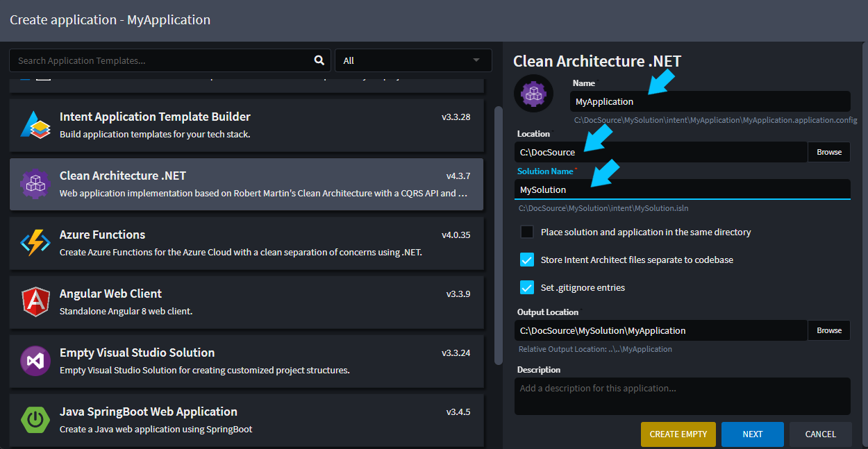Click the Clean Architecture .NET heading in details panel
The height and width of the screenshot is (449, 868).
(597, 61)
